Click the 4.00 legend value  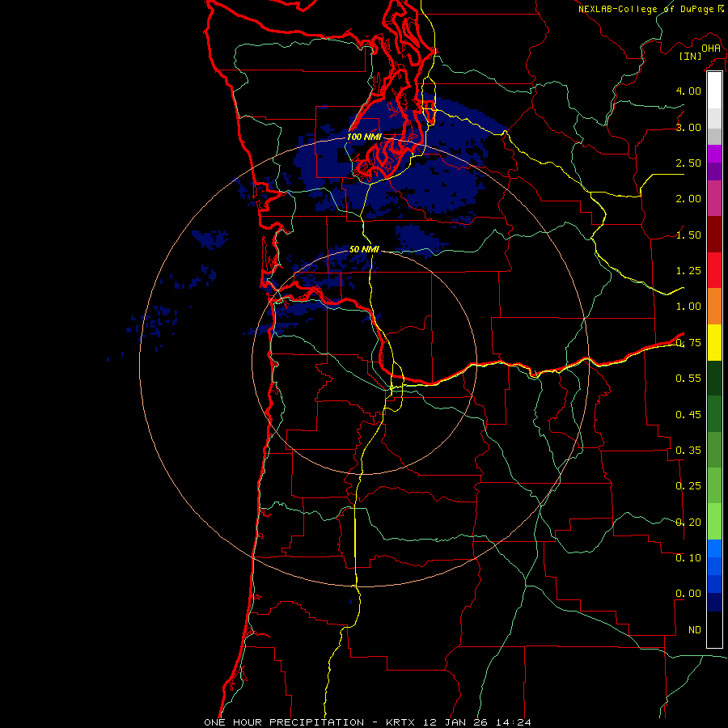(688, 91)
